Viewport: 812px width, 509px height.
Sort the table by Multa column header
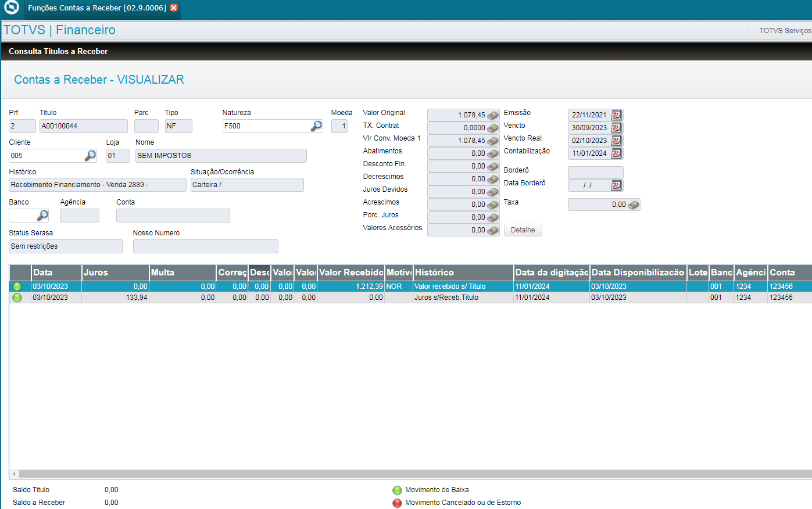coord(183,273)
